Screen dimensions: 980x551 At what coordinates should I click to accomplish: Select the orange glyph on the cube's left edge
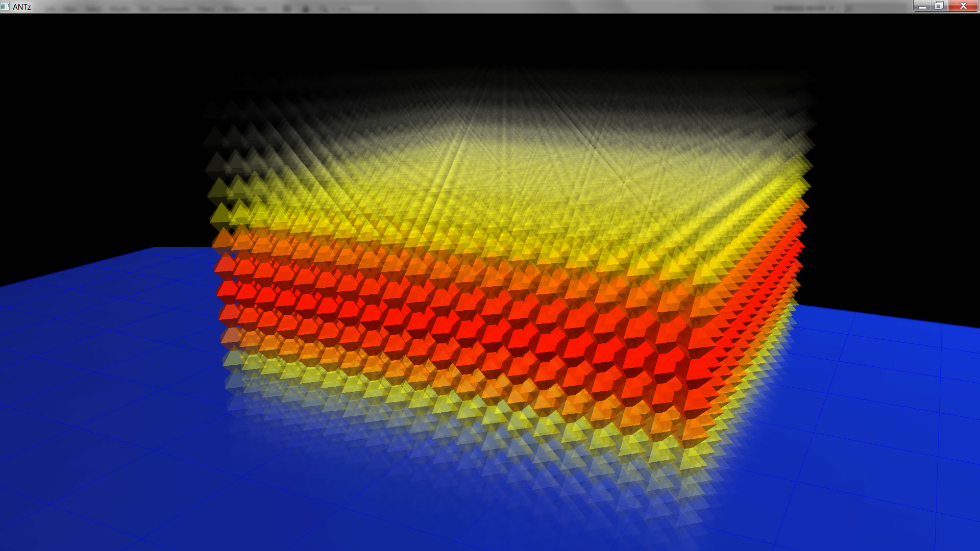[x=223, y=238]
